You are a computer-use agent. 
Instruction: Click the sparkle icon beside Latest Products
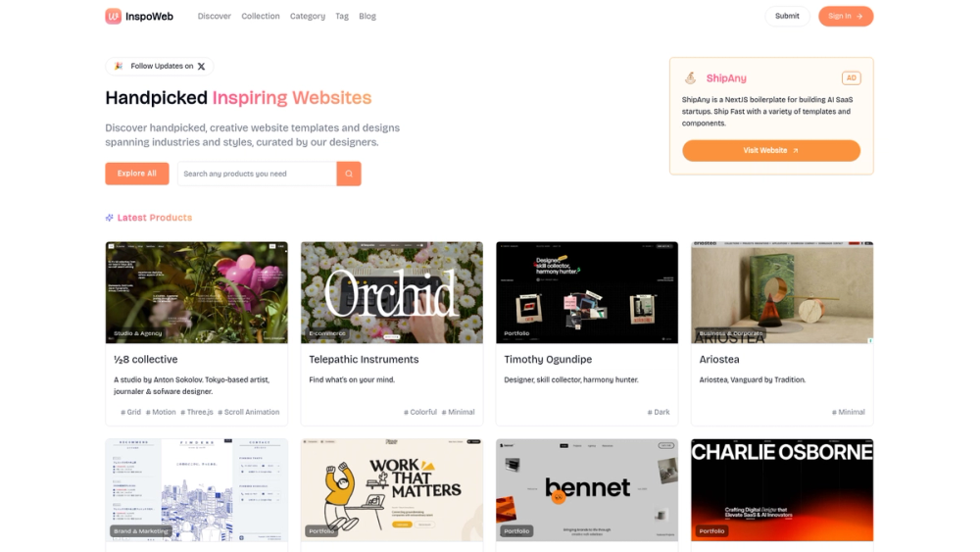110,218
